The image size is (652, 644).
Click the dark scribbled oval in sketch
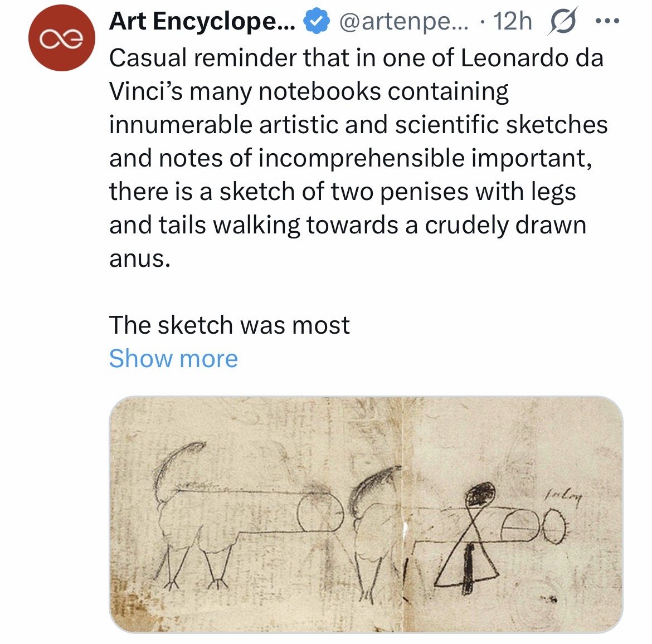[480, 494]
